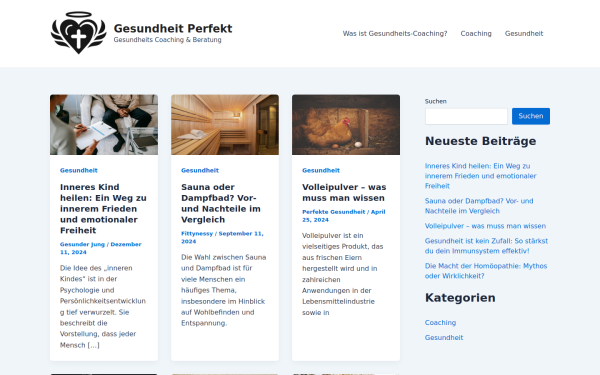Open sidebar link 'Inneres Kind heilen: Ein Weg zu'
The image size is (600, 375).
point(480,176)
